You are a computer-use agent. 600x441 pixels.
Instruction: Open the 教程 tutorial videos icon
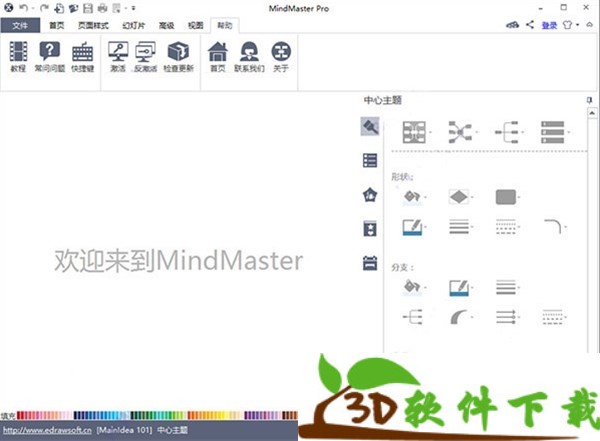(x=18, y=56)
